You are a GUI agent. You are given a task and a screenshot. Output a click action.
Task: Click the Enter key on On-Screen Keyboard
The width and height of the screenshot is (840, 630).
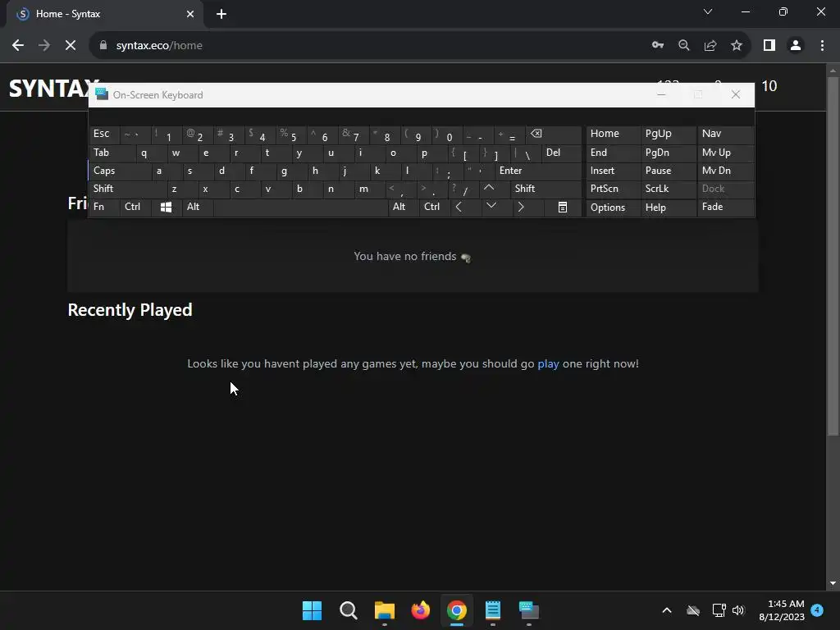538,171
